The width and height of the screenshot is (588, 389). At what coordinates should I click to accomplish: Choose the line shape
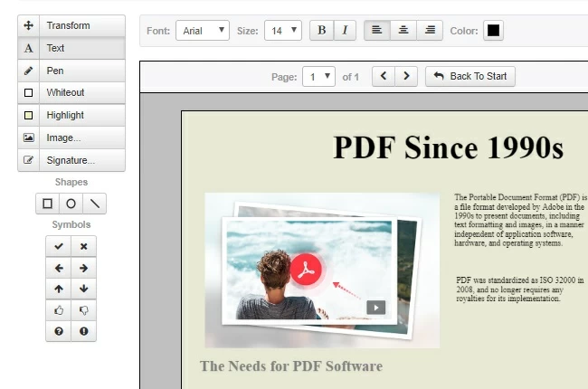pyautogui.click(x=94, y=204)
